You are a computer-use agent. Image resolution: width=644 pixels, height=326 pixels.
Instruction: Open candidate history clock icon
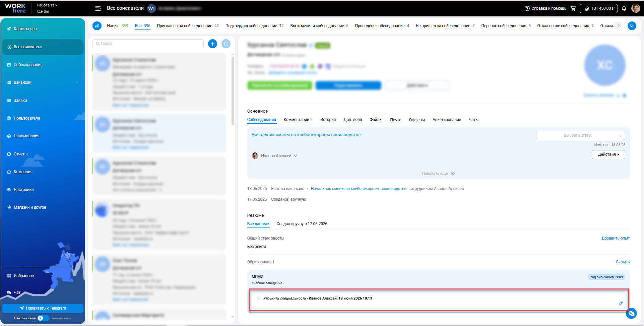pos(226,44)
